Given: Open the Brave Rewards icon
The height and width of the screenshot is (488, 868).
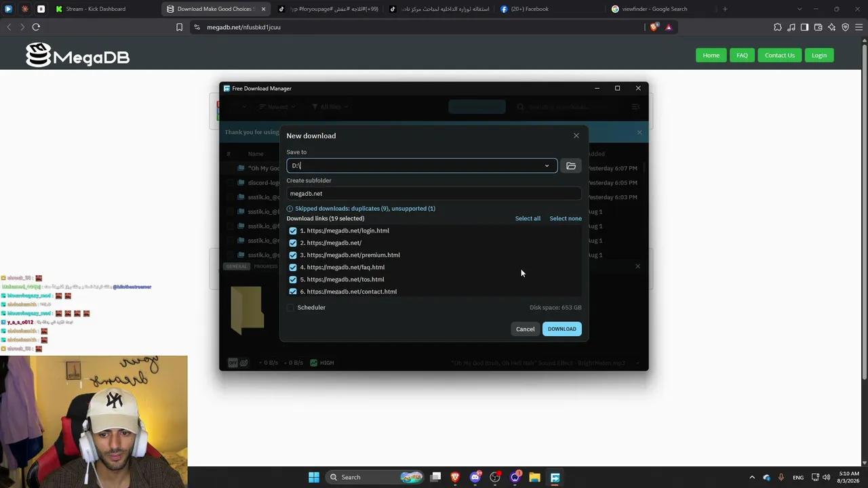Looking at the screenshot, I should click(669, 27).
